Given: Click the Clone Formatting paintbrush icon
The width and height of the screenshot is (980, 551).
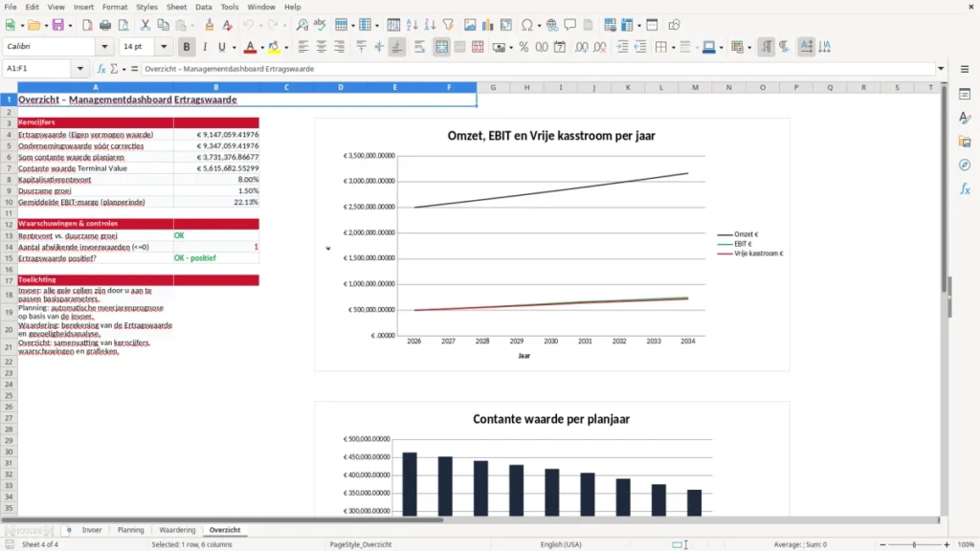Looking at the screenshot, I should [210, 25].
